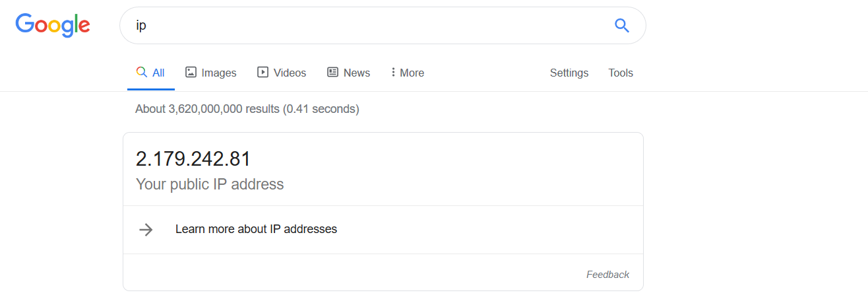The height and width of the screenshot is (307, 868).
Task: Click the "Your public IP address" caption
Action: tap(210, 184)
